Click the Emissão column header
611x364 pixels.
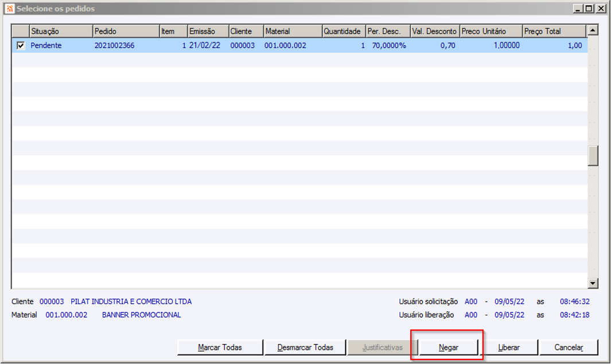click(208, 31)
